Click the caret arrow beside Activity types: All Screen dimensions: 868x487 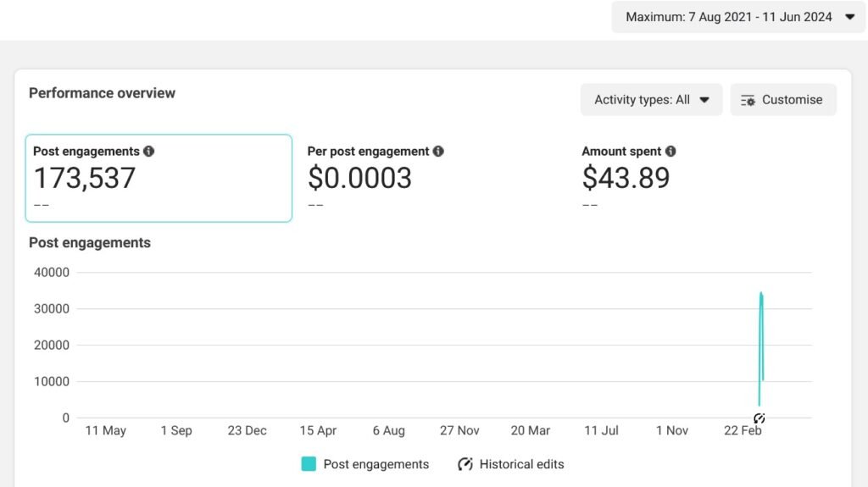coord(704,100)
